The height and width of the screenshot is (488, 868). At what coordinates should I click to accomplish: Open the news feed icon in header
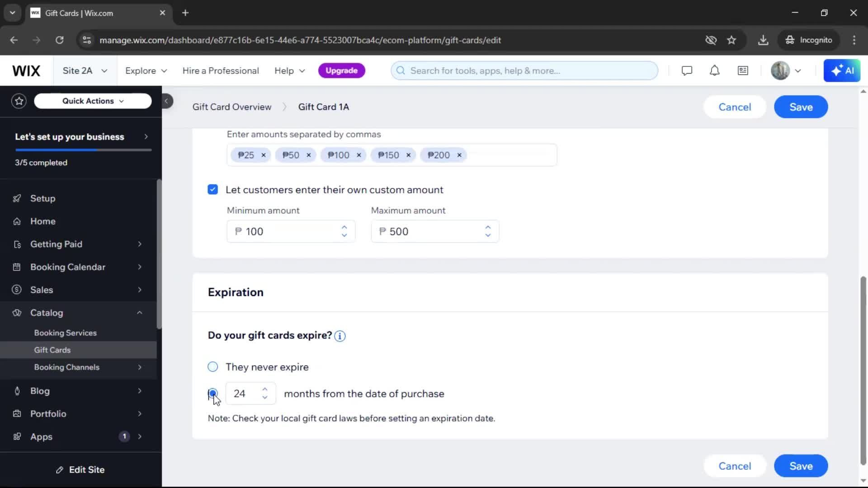pyautogui.click(x=743, y=70)
